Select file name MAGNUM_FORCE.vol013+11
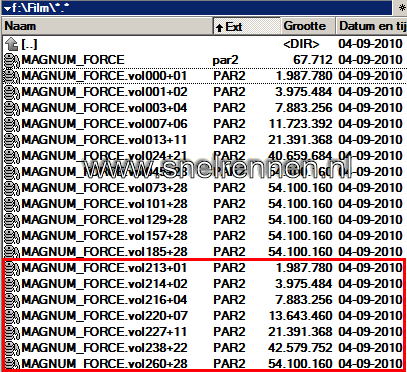 104,140
